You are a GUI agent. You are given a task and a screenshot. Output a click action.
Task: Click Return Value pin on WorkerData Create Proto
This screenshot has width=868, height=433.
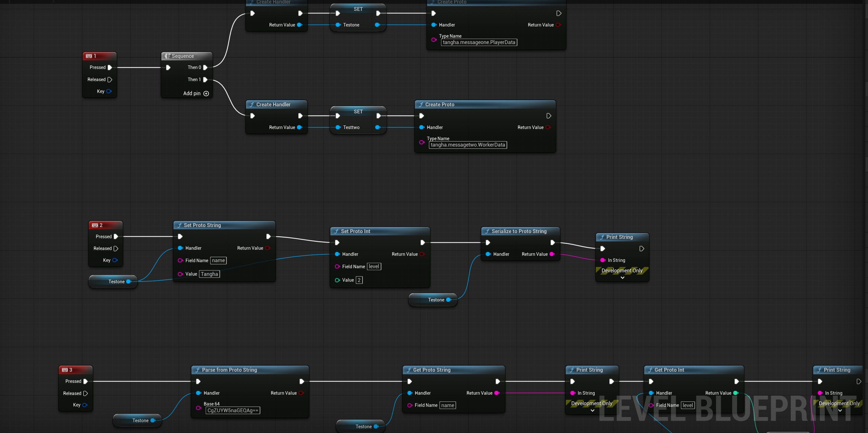click(x=548, y=127)
